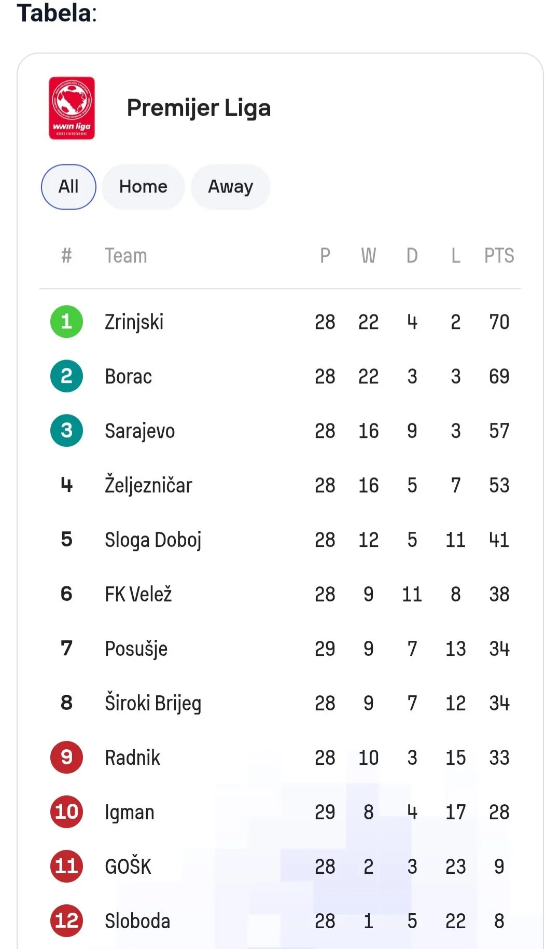Viewport: 560px width, 949px height.
Task: Select the Sarajevo team name
Action: click(139, 431)
